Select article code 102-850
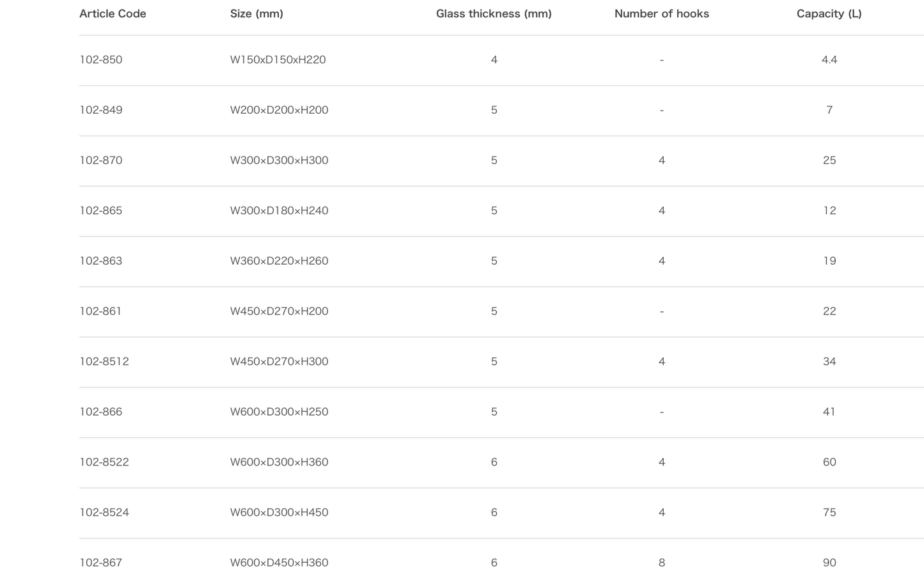Screen dimensions: 924x578 [101, 59]
